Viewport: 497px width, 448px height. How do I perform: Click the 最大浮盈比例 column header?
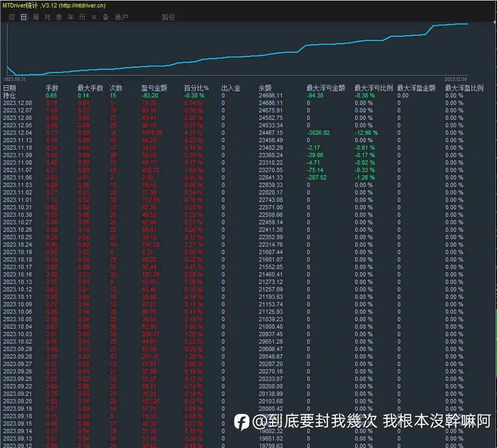click(465, 88)
